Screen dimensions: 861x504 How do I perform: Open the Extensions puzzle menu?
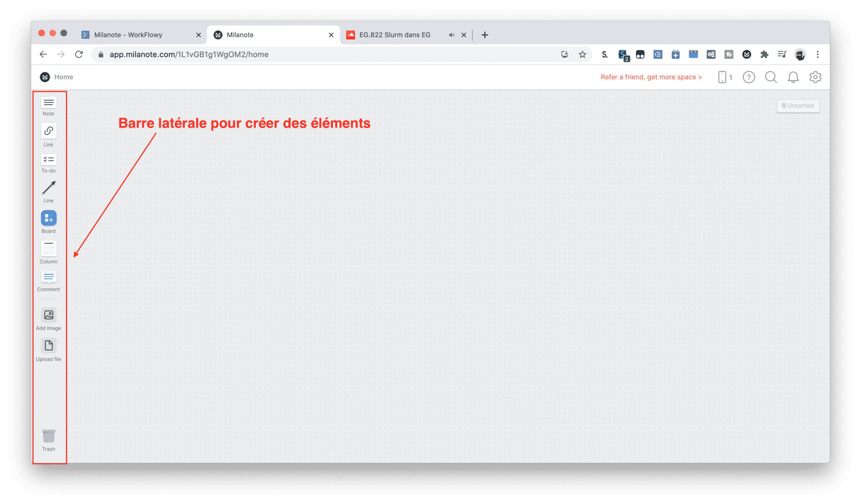(764, 54)
